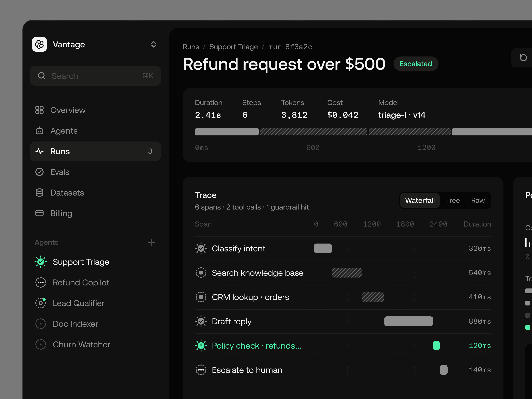Click Support Triage green status icon
Image resolution: width=532 pixels, height=399 pixels.
pyautogui.click(x=41, y=262)
